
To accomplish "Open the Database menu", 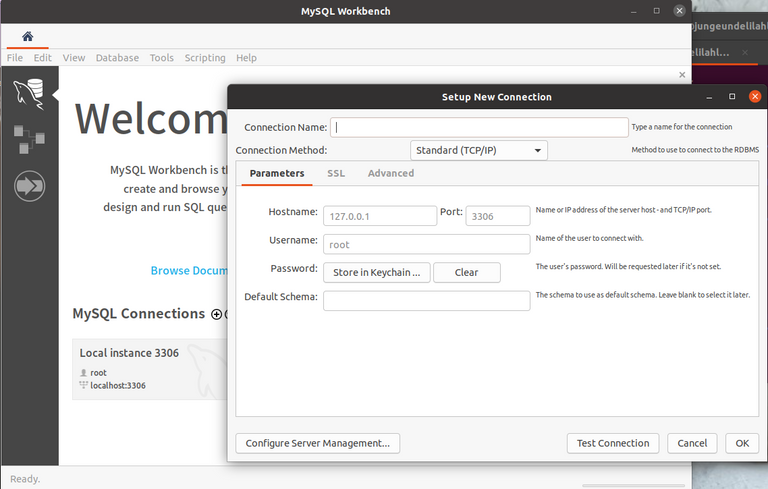I will (117, 58).
